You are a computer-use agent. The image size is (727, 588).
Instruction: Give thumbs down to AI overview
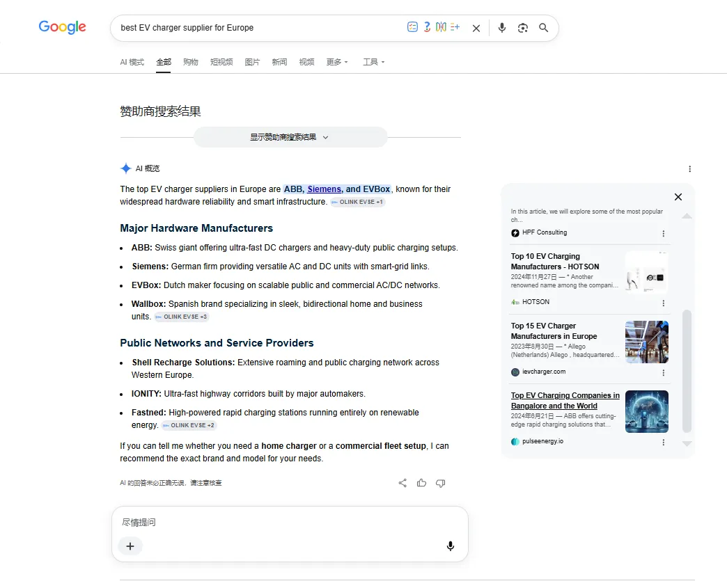441,484
